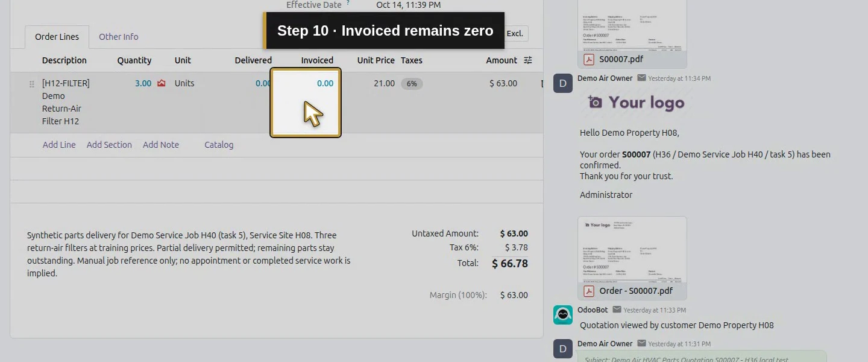Click the Yesterday at 11:34 PM timestamp

tap(679, 78)
